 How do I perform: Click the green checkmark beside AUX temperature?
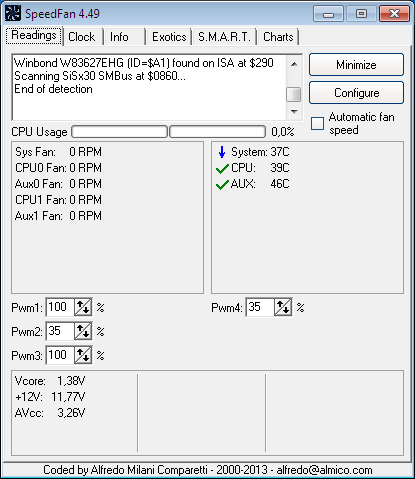point(222,184)
